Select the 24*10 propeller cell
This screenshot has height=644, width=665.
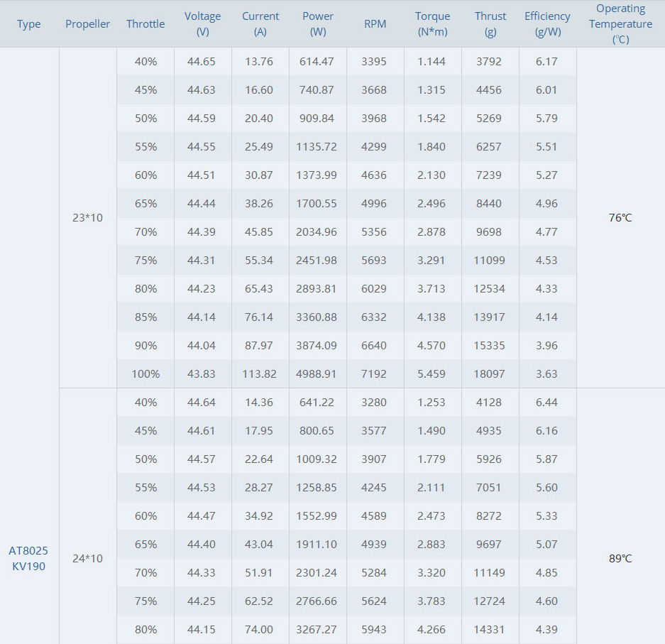point(87,558)
